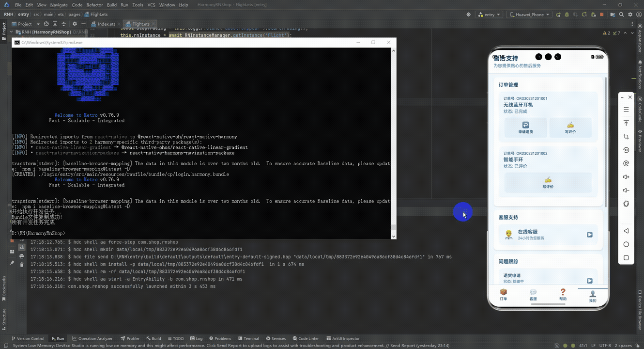Open the VCS menu

click(x=152, y=5)
